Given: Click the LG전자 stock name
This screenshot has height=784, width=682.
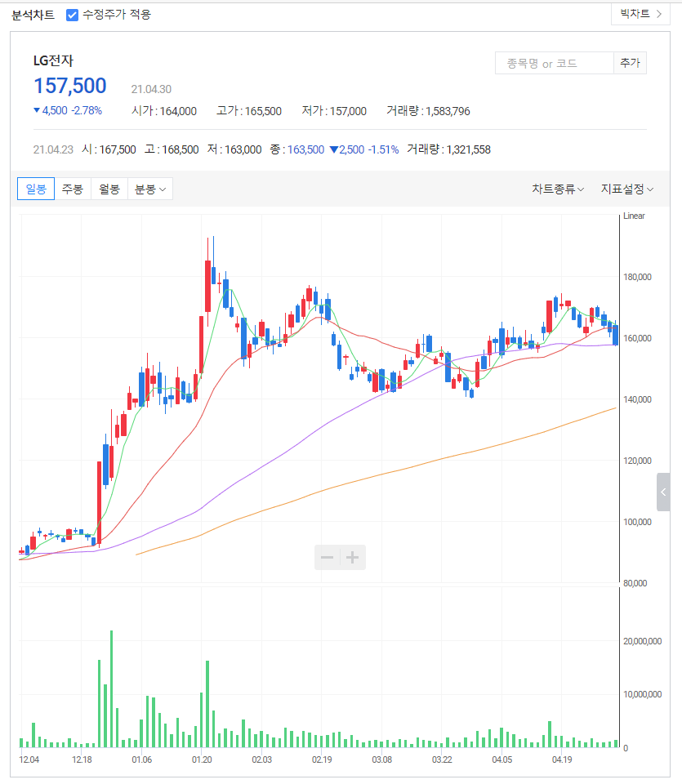Looking at the screenshot, I should [54, 60].
